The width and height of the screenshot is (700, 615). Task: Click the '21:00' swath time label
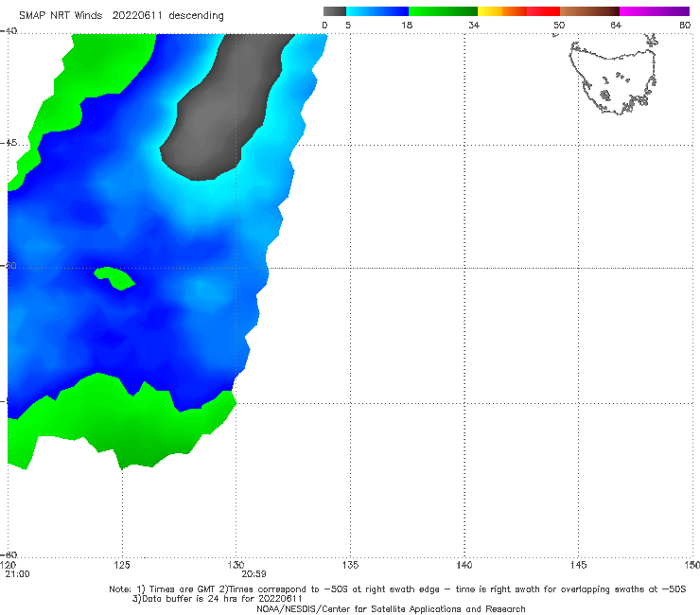[x=17, y=574]
